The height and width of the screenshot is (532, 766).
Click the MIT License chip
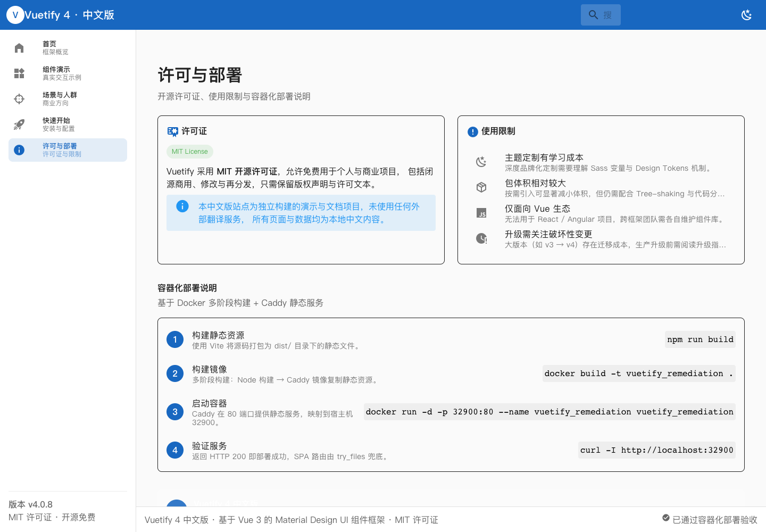tap(190, 152)
